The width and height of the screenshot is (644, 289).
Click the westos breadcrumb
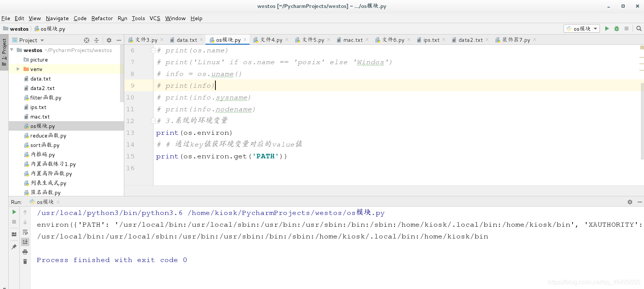16,29
